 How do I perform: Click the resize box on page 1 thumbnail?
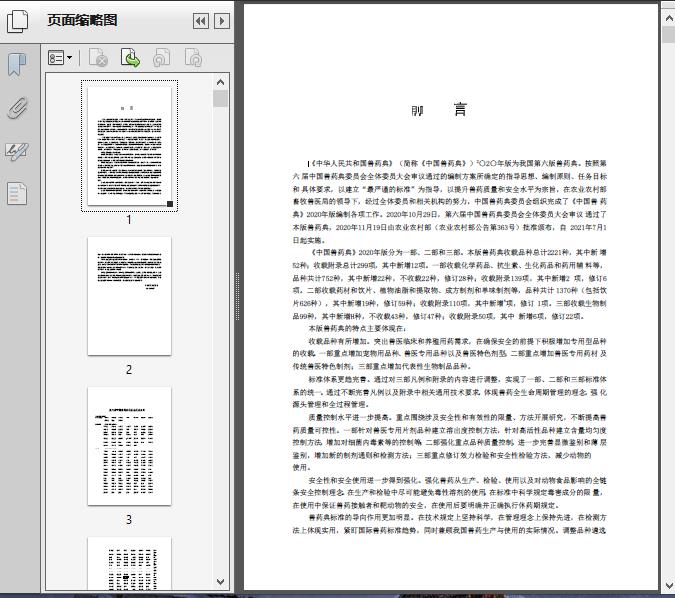(170, 204)
